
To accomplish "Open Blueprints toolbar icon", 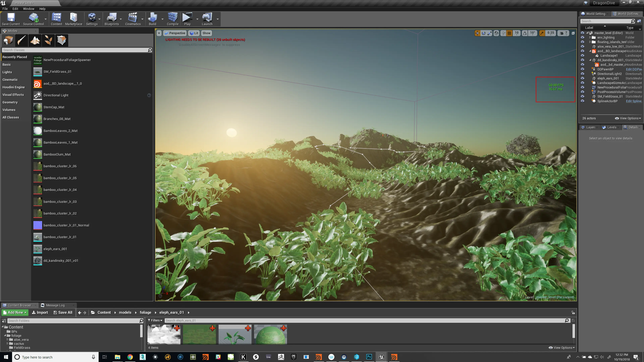I will (x=112, y=19).
